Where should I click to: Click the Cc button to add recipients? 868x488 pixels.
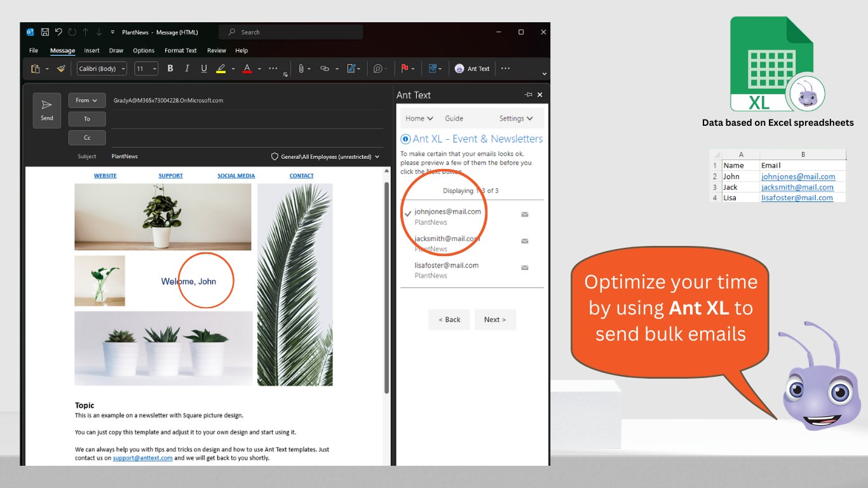coord(87,137)
